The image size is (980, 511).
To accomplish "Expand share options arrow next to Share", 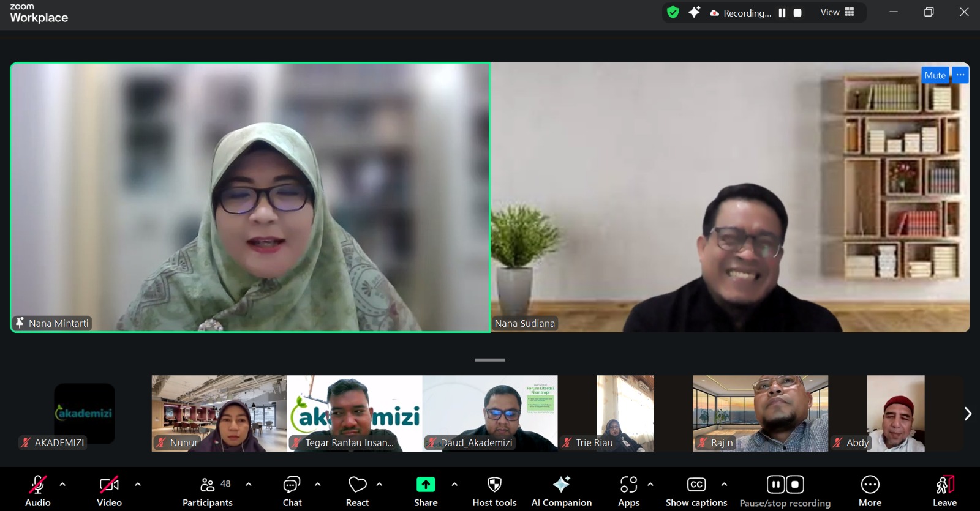I will coord(454,484).
